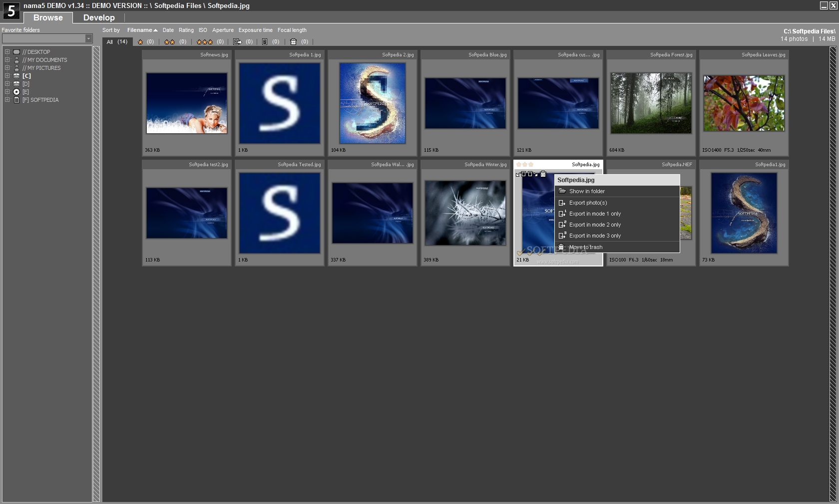Click the Desktop folder icon in tree
Image resolution: width=839 pixels, height=504 pixels.
point(16,52)
